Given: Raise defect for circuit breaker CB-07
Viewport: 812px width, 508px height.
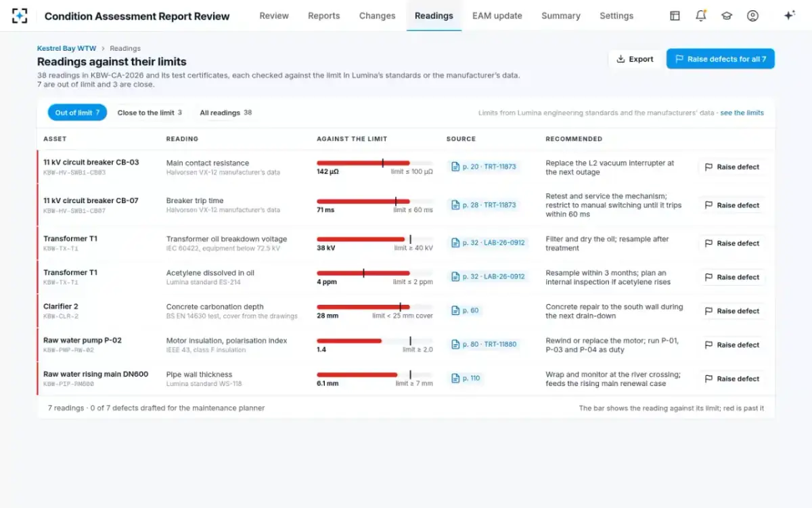Looking at the screenshot, I should (x=731, y=205).
